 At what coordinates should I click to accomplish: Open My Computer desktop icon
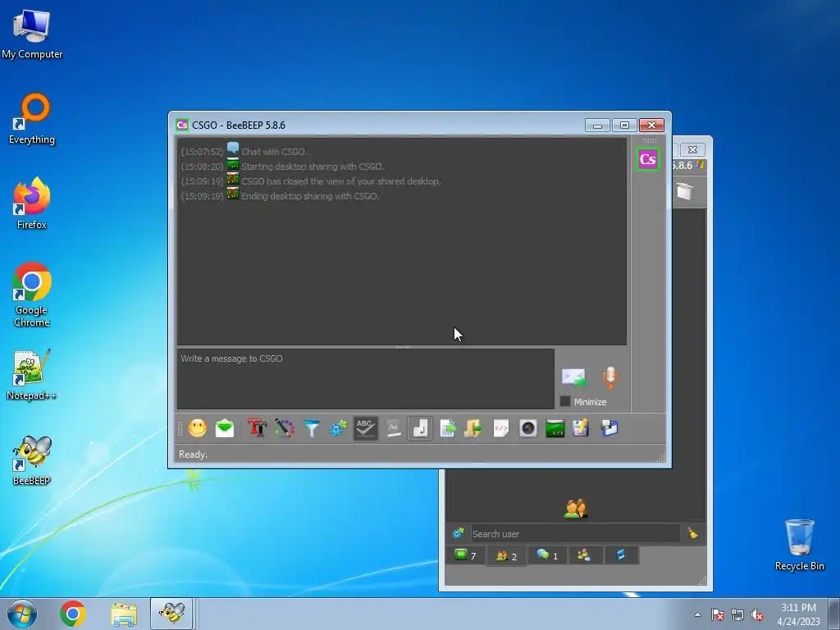32,34
